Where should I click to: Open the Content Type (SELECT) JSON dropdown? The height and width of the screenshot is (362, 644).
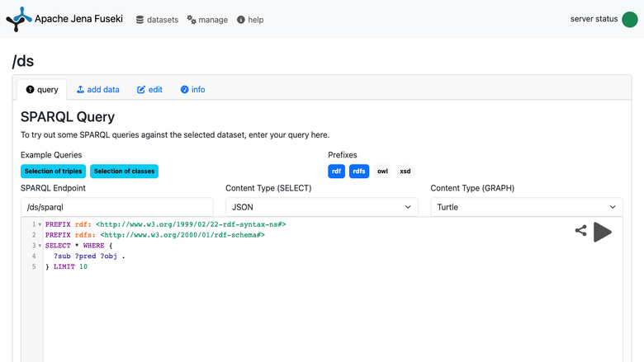click(x=322, y=207)
